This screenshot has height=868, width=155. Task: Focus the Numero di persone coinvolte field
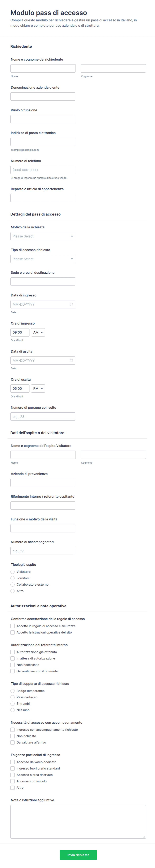[43, 416]
